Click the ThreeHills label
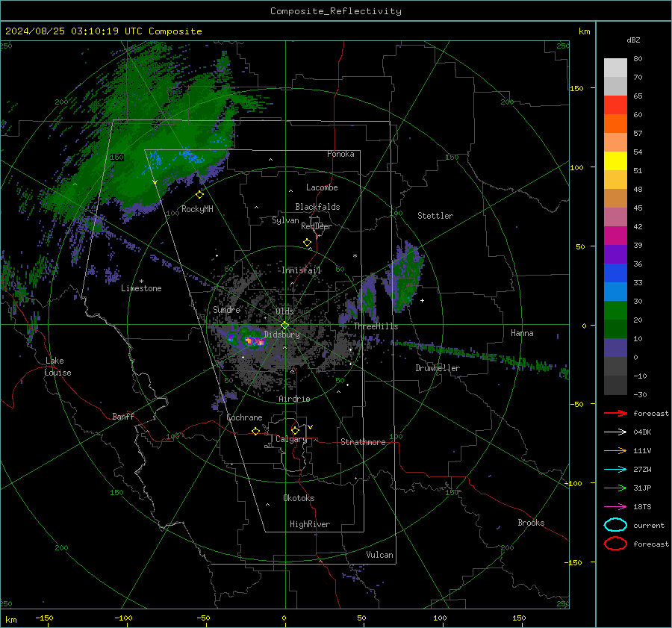The image size is (672, 628). point(376,326)
